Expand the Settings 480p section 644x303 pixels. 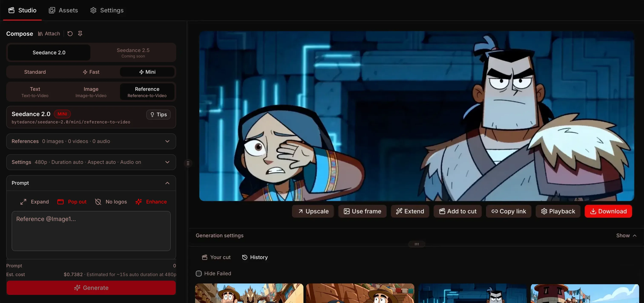pos(91,162)
